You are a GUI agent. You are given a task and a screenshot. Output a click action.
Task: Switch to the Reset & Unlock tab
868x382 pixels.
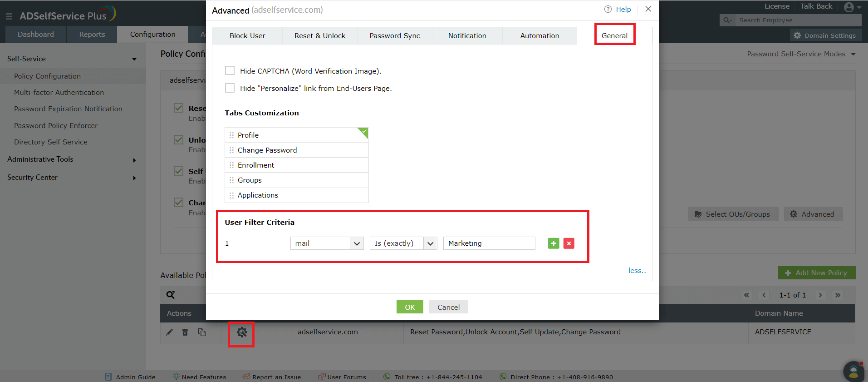320,36
